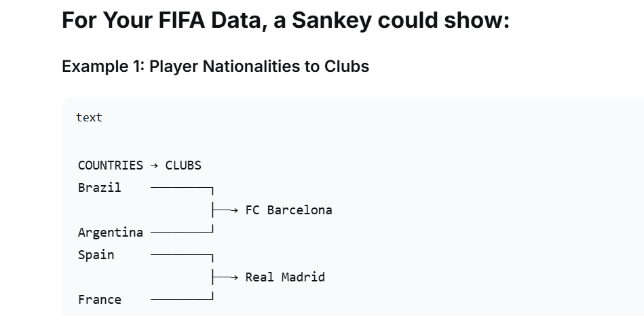Screen dimensions: 644x316
Task: Click the connector line extending from Argentina
Action: 181,233
